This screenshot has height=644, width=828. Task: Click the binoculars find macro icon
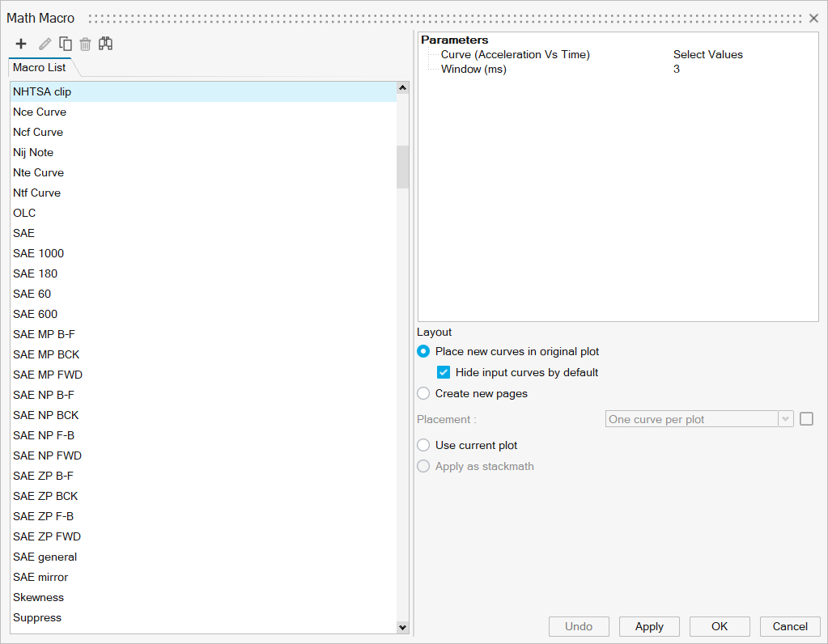[105, 44]
